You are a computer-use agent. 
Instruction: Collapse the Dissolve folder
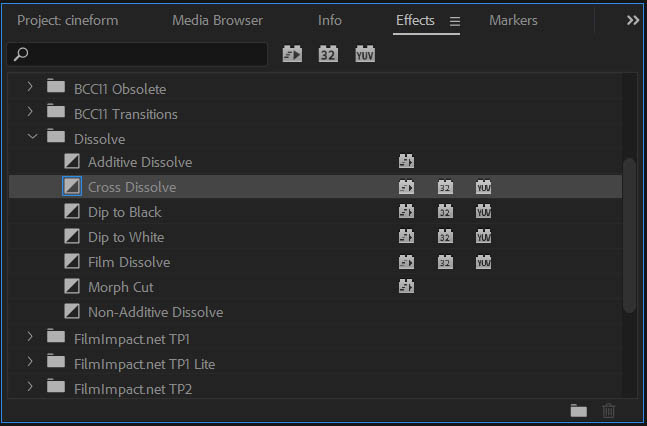tap(32, 137)
